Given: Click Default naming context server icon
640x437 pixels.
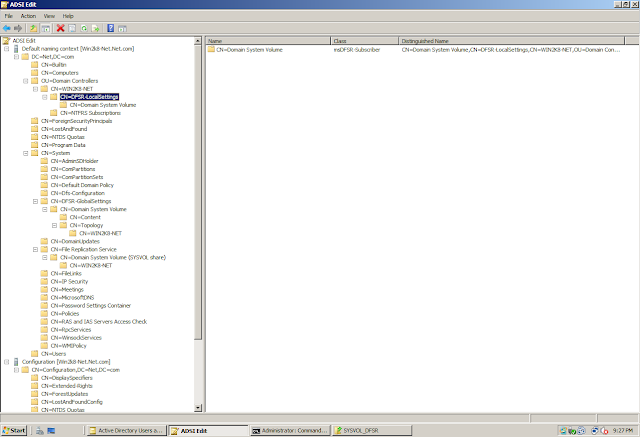Looking at the screenshot, I should coord(16,49).
